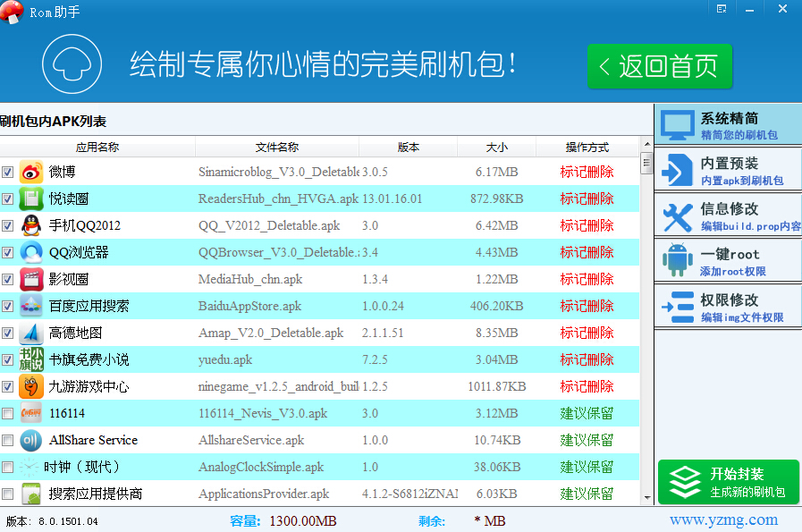802x532 pixels.
Task: Click the 116114 app icon
Action: [x=31, y=413]
